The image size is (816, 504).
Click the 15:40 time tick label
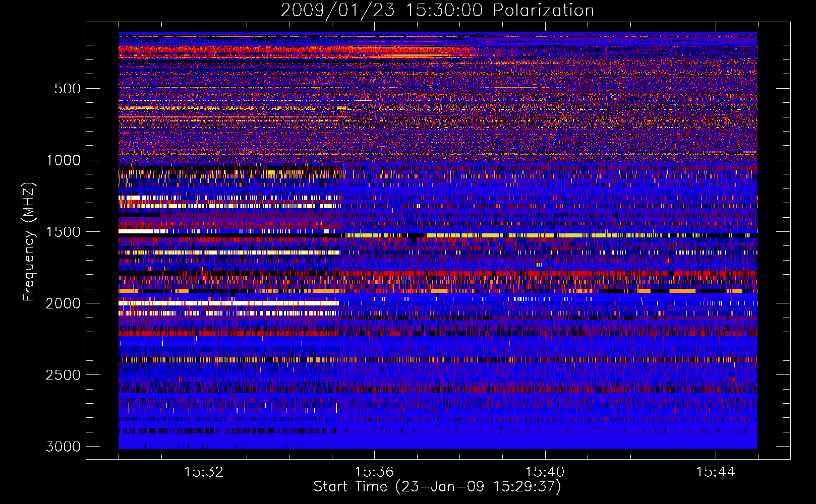pos(545,472)
